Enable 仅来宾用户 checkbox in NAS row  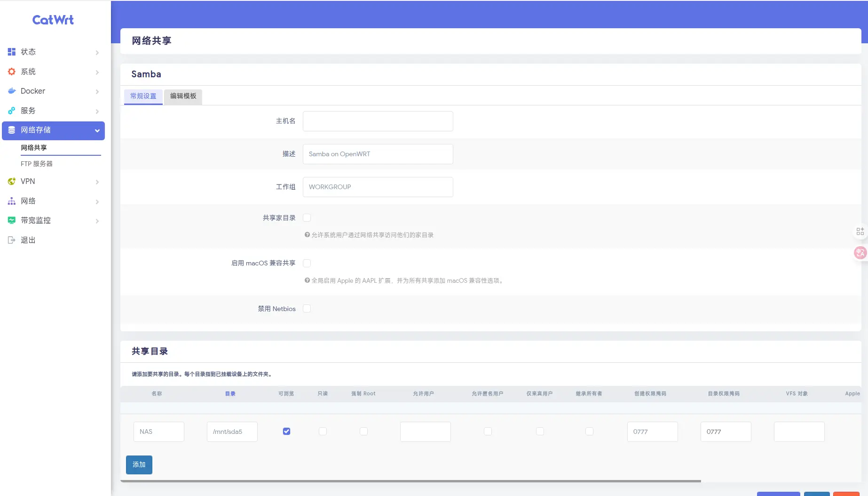point(540,431)
